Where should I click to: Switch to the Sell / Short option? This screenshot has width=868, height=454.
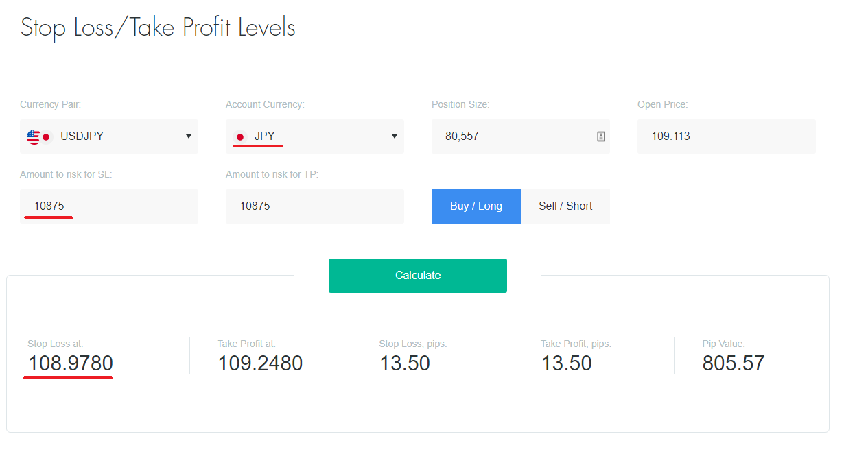point(565,206)
